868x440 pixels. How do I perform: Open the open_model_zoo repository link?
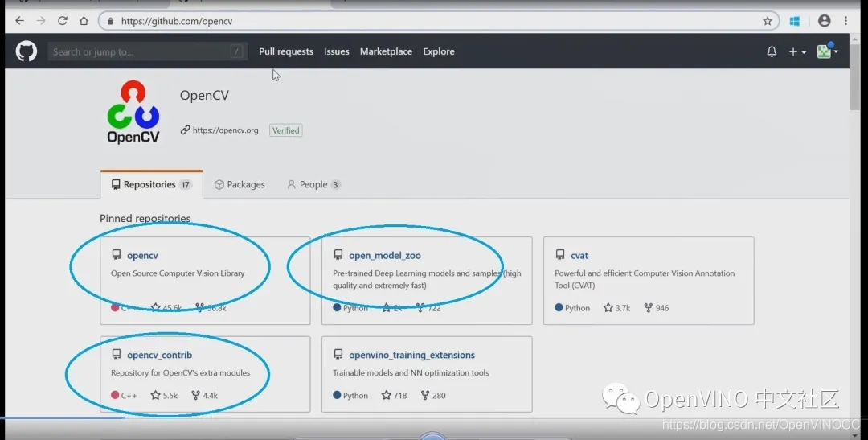(385, 256)
